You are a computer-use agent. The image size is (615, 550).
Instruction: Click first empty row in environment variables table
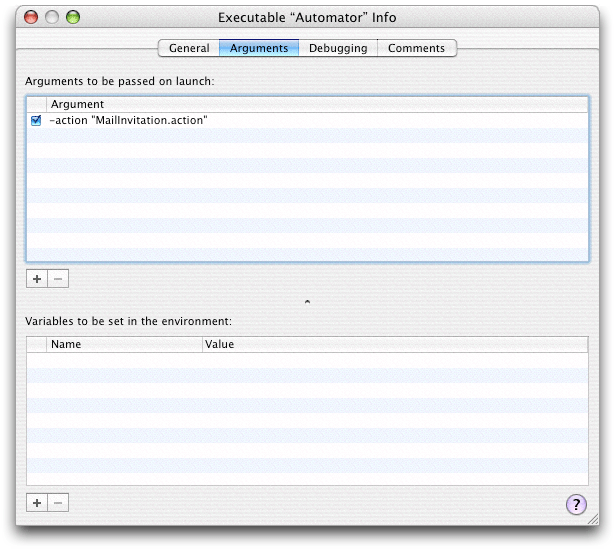(x=300, y=360)
